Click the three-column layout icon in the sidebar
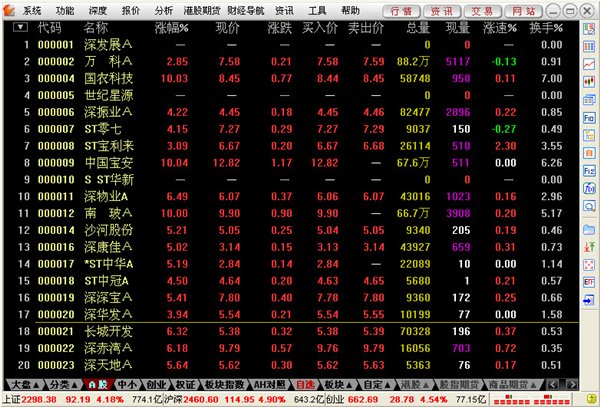 (589, 46)
